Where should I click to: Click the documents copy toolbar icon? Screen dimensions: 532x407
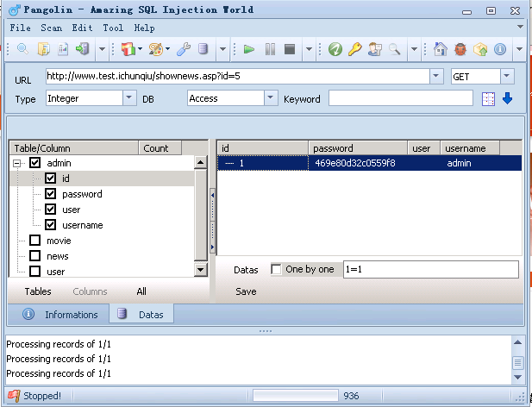[x=43, y=49]
